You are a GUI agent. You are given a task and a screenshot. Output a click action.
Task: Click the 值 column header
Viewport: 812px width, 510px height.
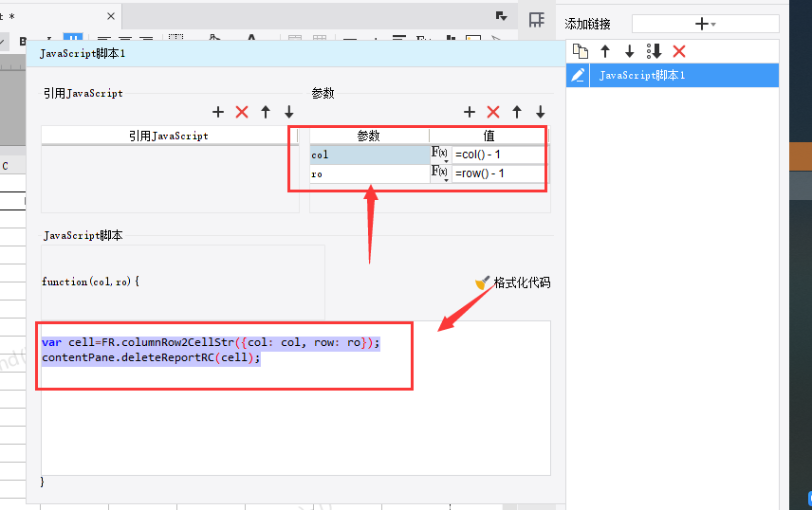489,136
